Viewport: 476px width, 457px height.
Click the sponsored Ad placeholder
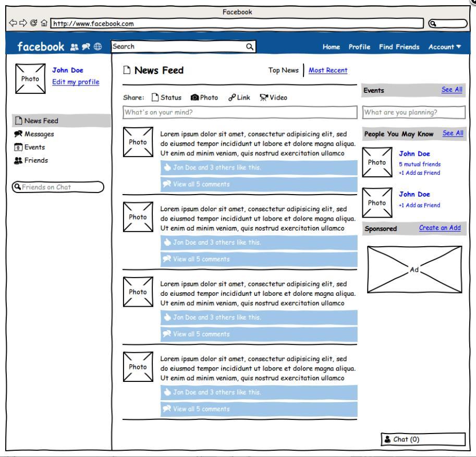(x=414, y=270)
